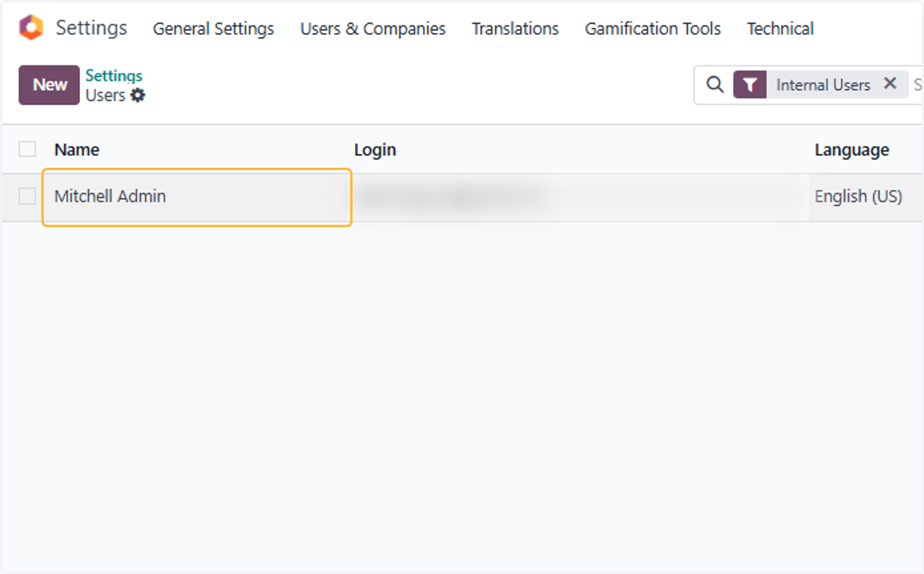Sort by the Login column header
924x574 pixels.
pos(375,150)
